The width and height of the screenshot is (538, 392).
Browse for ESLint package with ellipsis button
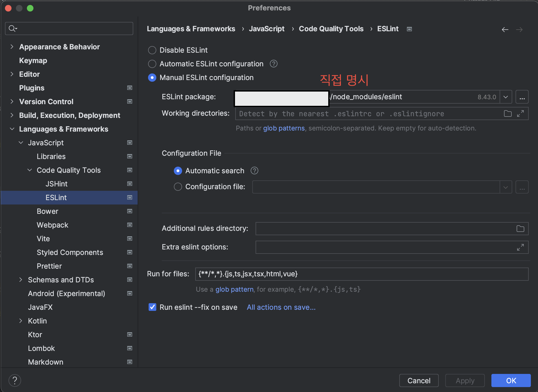(x=522, y=97)
